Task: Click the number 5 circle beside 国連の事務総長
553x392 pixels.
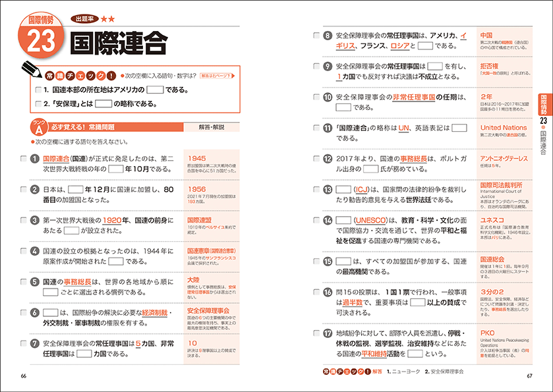Action: click(34, 282)
